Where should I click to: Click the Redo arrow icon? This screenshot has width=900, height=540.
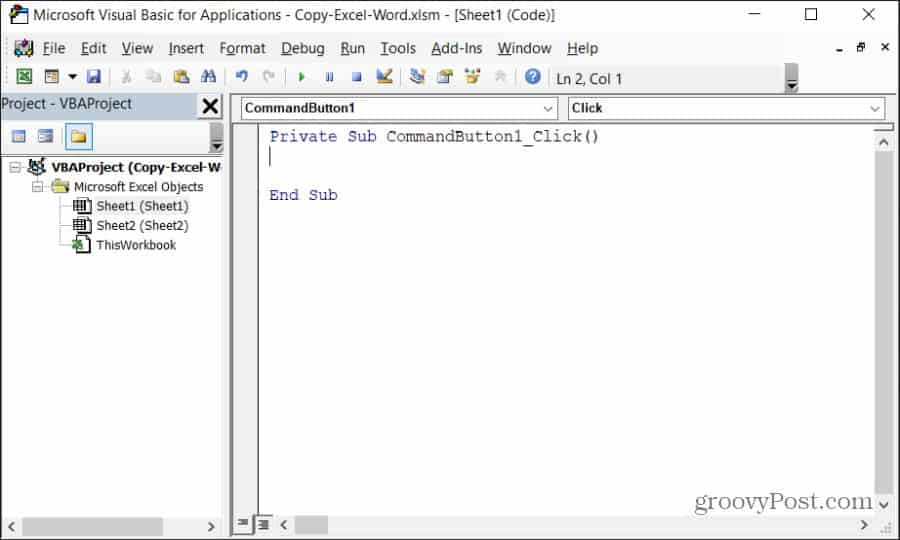click(x=269, y=76)
